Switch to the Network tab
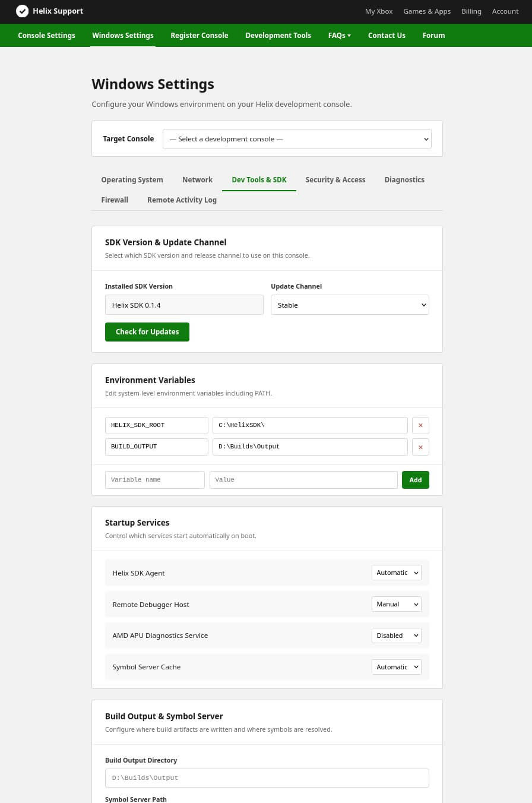The image size is (532, 803). click(197, 179)
